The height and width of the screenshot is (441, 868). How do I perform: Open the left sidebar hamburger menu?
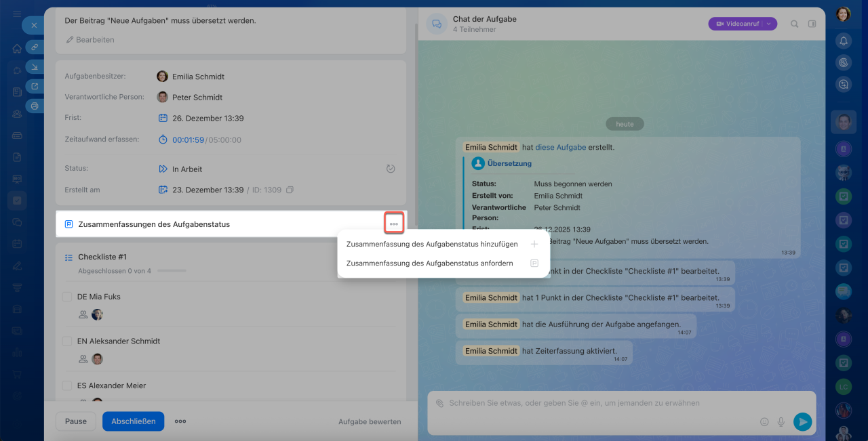(17, 14)
